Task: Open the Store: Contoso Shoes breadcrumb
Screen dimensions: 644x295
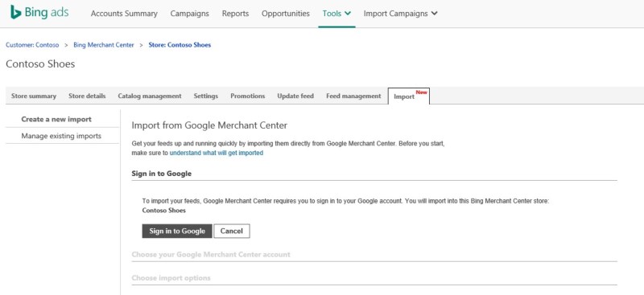Action: tap(180, 45)
